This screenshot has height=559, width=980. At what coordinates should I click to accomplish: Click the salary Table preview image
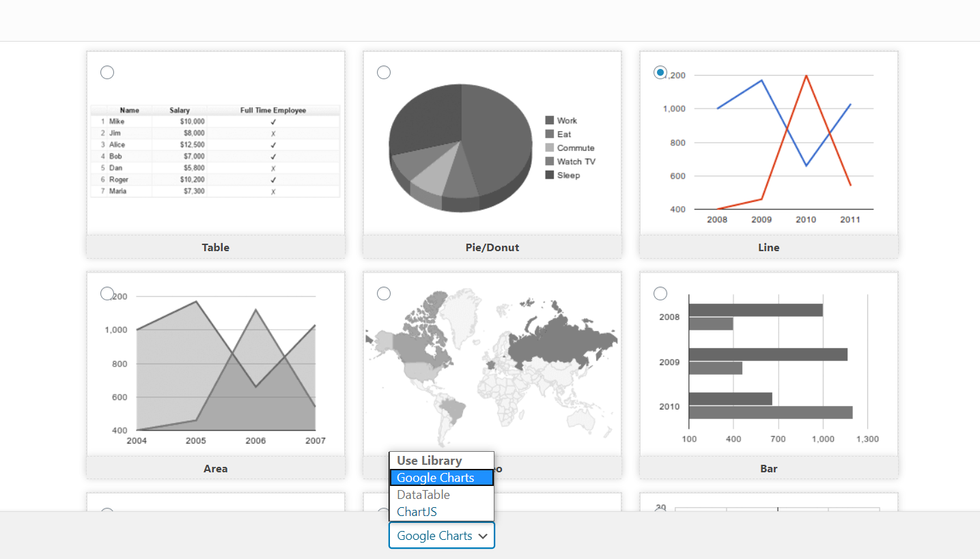click(216, 150)
